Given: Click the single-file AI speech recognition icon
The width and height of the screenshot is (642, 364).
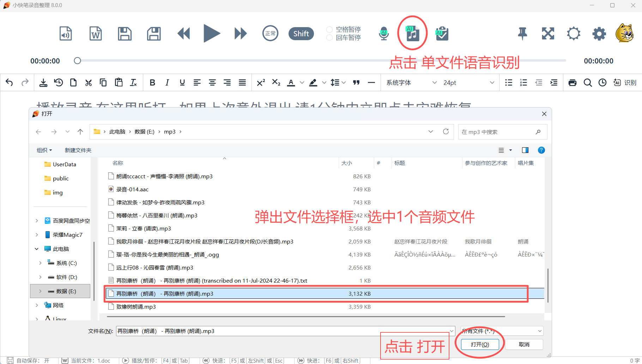Looking at the screenshot, I should pos(412,33).
